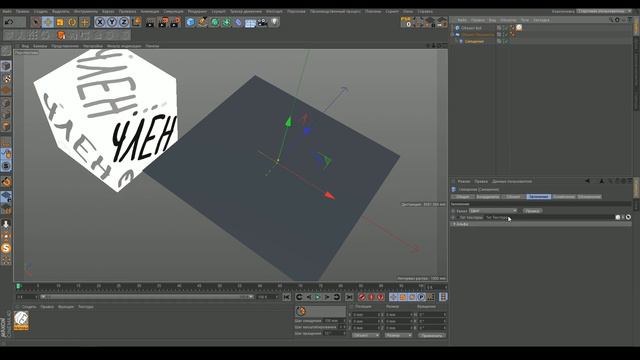
Task: Toggle position keyframe recording
Action: [393, 297]
